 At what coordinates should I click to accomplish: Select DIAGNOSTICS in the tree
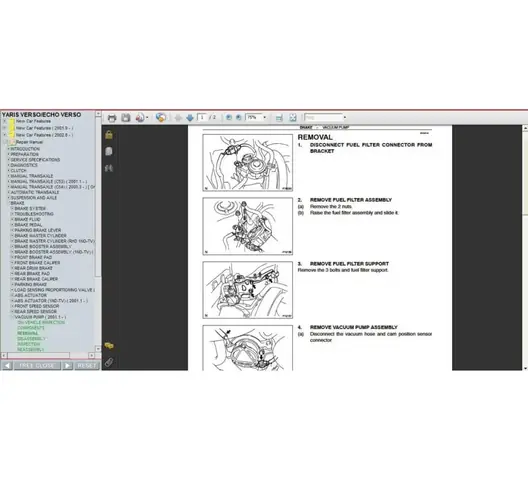[24, 165]
